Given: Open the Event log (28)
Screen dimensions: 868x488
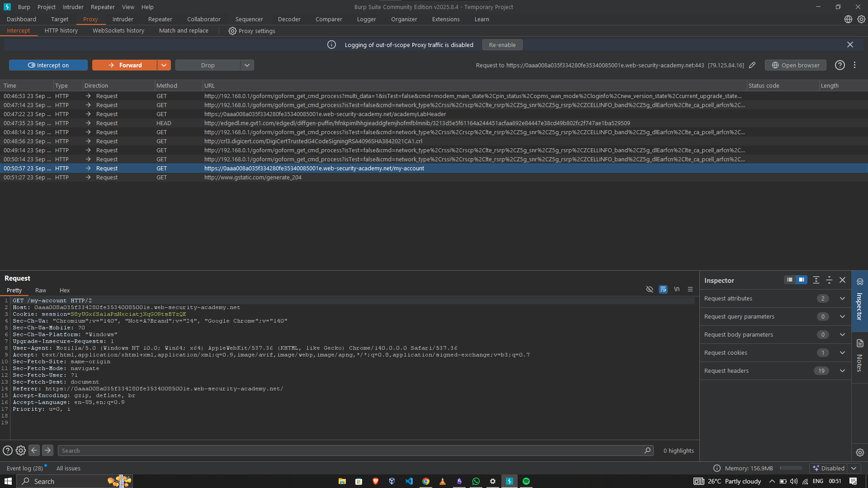Looking at the screenshot, I should (25, 468).
